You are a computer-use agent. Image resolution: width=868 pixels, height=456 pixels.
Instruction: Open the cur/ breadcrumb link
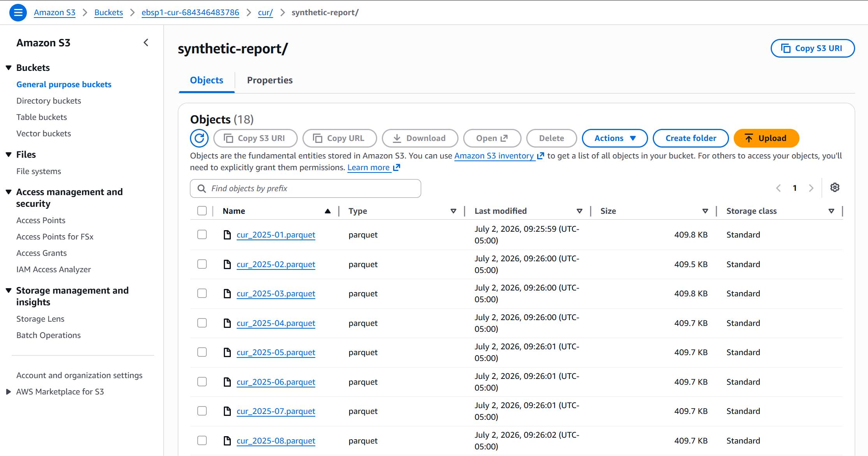click(265, 12)
